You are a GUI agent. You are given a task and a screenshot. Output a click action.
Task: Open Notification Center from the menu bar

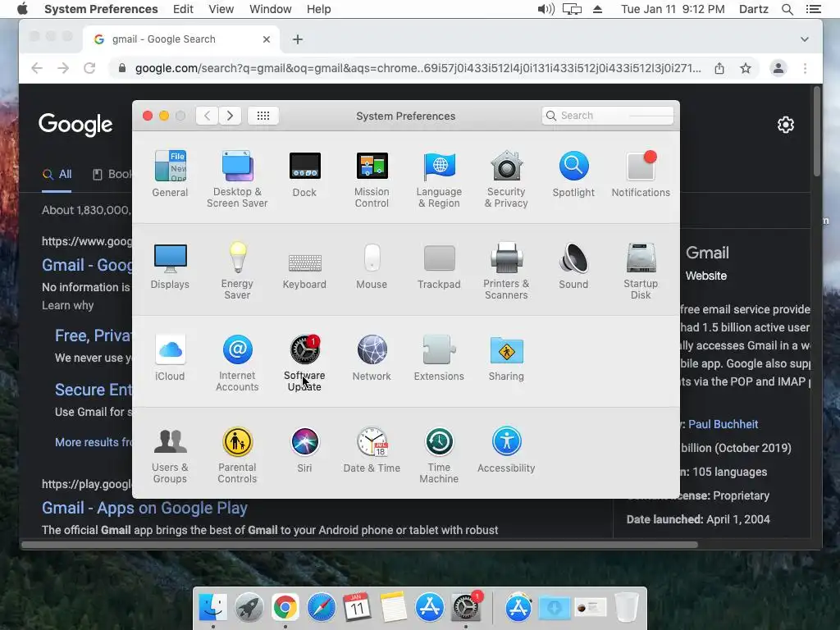pos(813,9)
